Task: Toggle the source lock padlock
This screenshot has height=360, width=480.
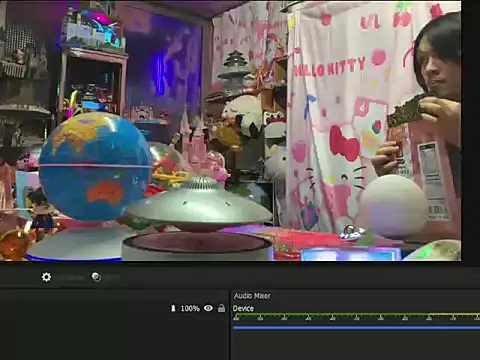Action: 221,308
